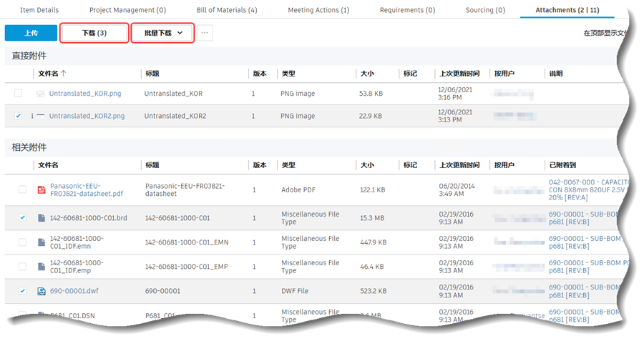Open the Untranslated_KOR.png file link
This screenshot has height=341, width=644.
pos(85,94)
